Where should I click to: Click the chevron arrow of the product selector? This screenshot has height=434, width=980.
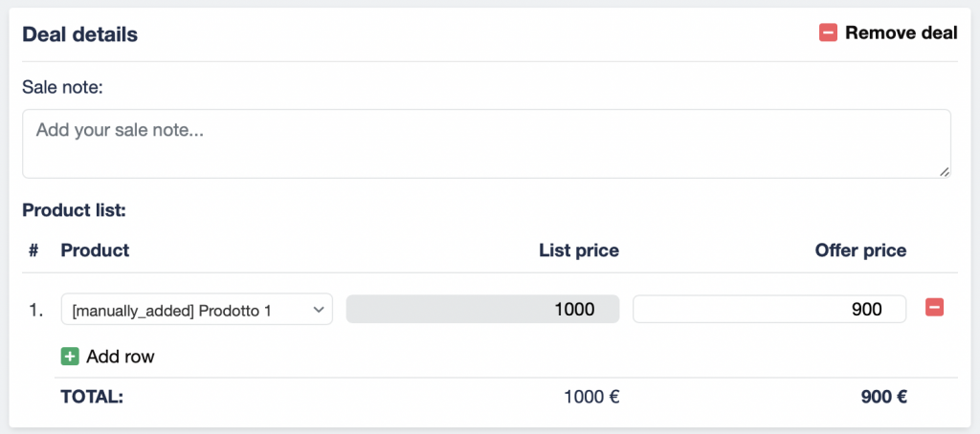coord(318,310)
